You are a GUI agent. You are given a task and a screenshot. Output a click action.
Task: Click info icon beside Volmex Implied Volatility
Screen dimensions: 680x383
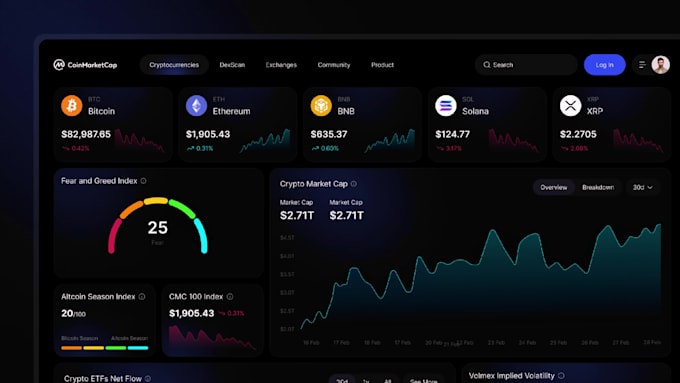click(561, 376)
